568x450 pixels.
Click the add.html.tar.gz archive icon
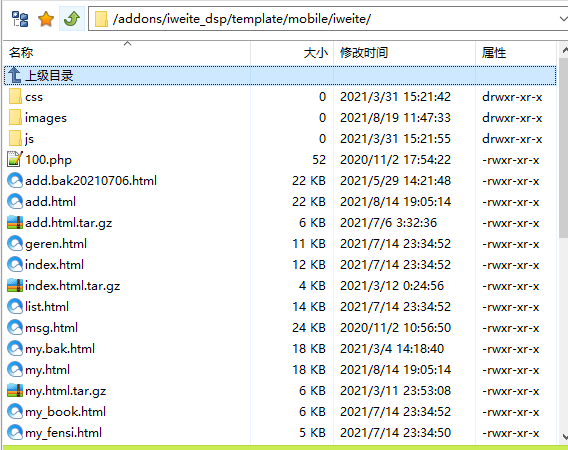coord(15,222)
